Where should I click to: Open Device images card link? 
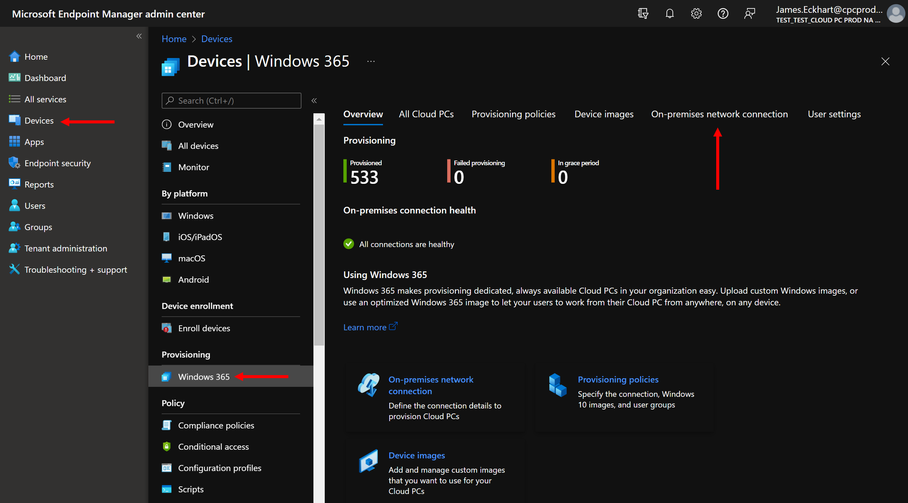(x=416, y=456)
